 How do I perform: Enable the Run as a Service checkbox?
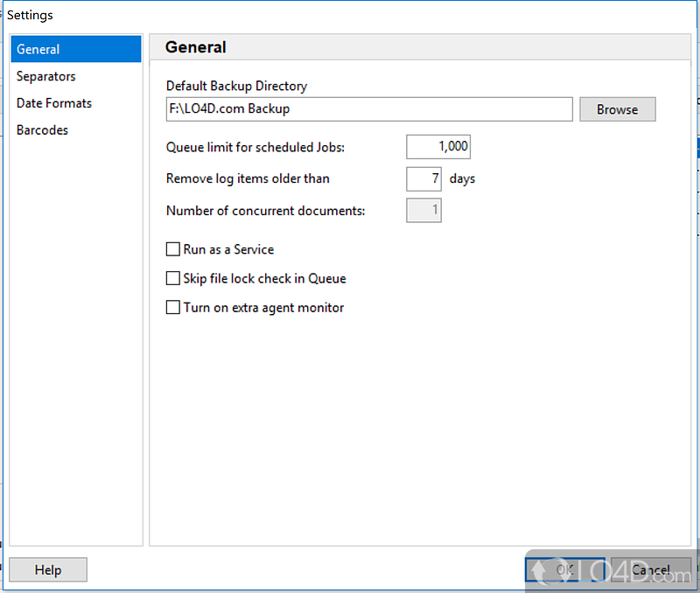pos(173,249)
